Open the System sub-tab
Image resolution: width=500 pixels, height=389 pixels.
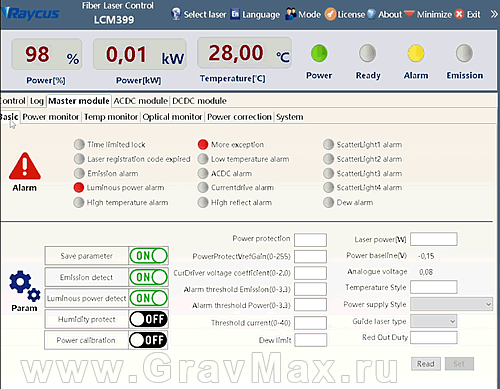click(x=290, y=117)
